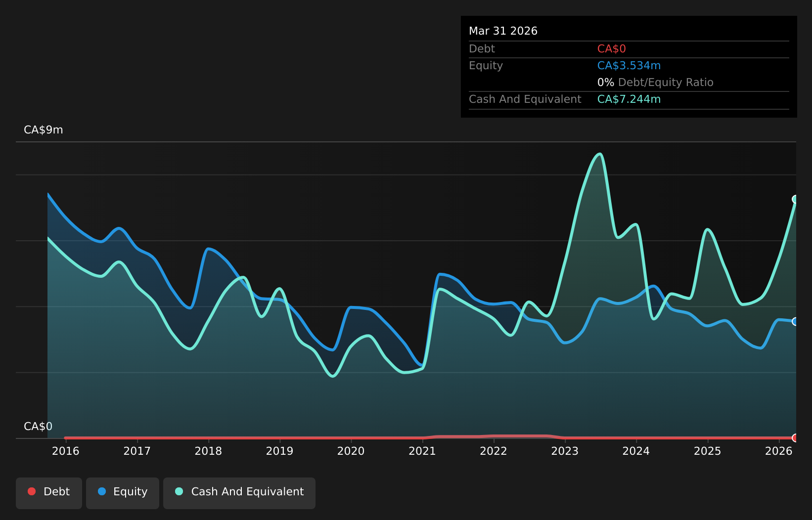Toggle the Debt legend button
812x520 pixels.
coord(49,493)
